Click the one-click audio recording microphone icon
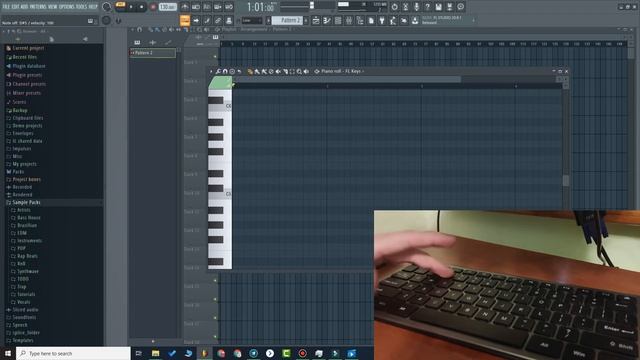The image size is (640, 360). coord(416,7)
